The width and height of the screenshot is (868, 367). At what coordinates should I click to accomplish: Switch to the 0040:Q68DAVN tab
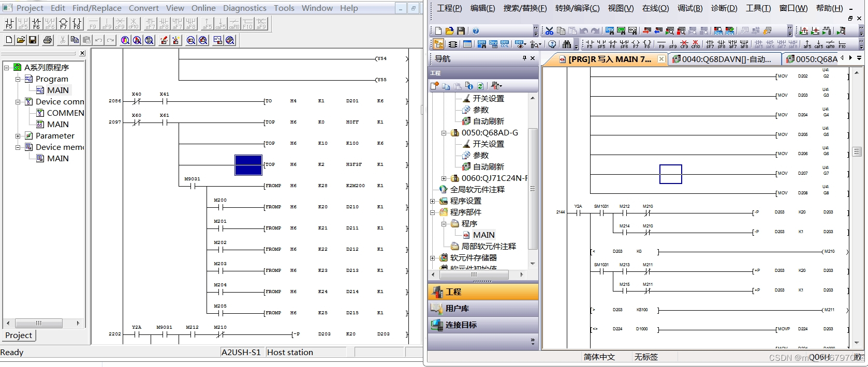point(725,59)
